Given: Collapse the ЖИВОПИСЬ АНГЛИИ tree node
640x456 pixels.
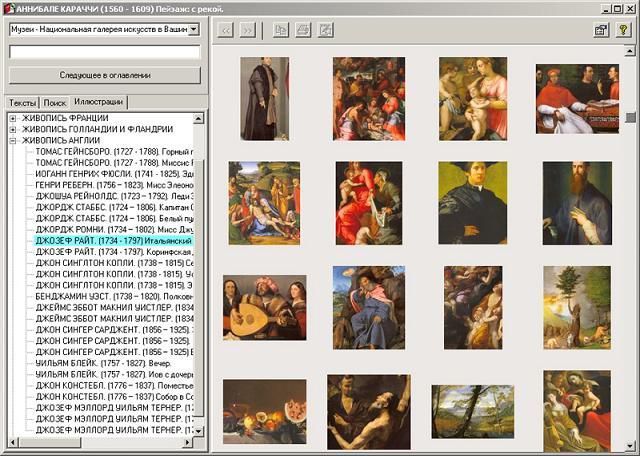Looking at the screenshot, I should click(x=13, y=141).
